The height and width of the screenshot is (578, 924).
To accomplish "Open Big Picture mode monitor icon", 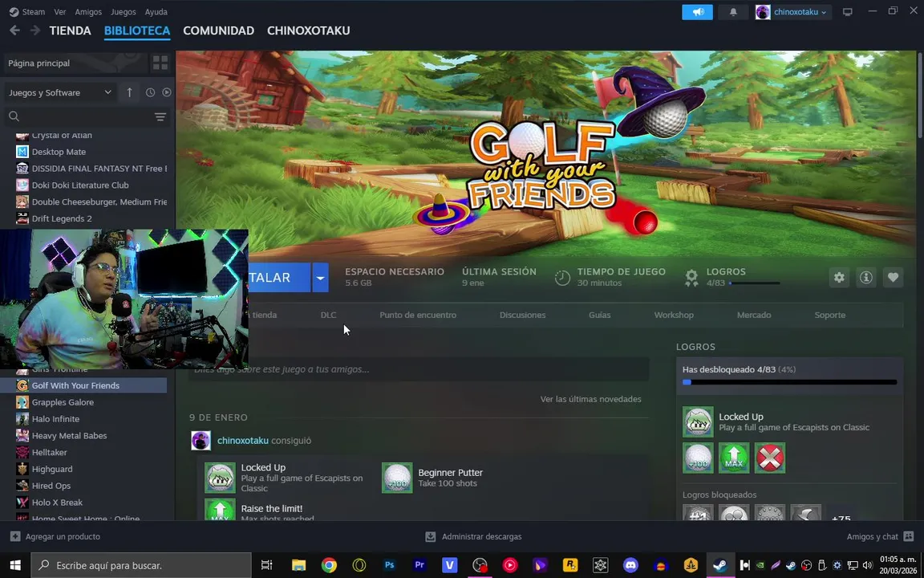I will [x=847, y=12].
